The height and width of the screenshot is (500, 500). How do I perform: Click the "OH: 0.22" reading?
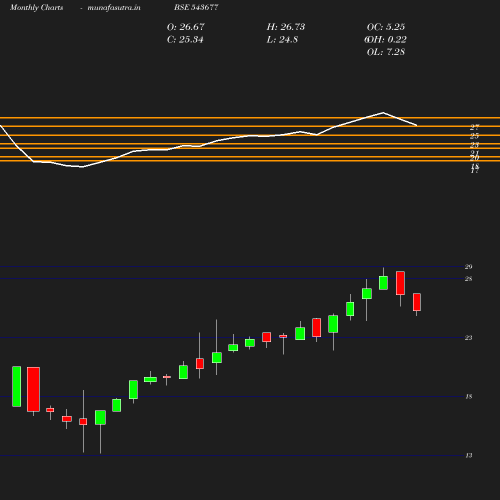(386, 40)
